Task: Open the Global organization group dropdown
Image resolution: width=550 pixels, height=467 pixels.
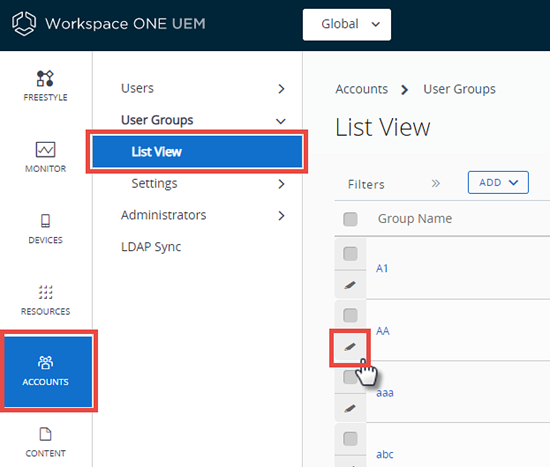Action: (x=347, y=25)
